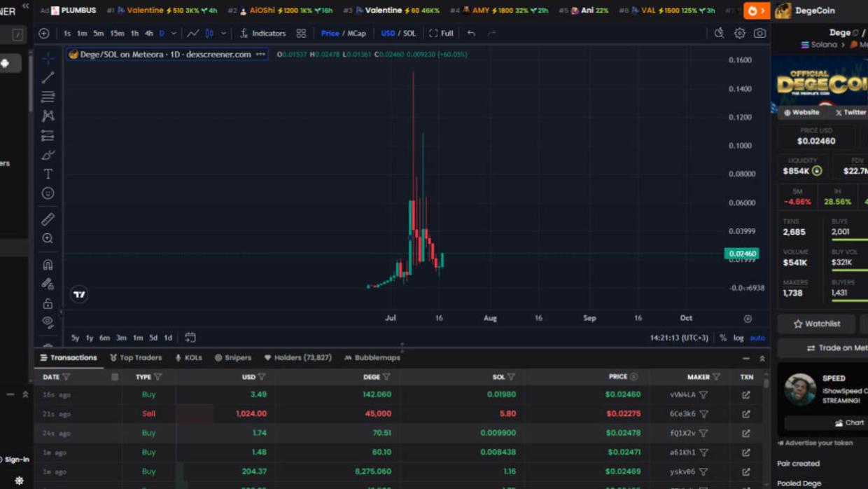Toggle stay-in-drawing-mode pencil lock
The height and width of the screenshot is (489, 868).
point(48,284)
